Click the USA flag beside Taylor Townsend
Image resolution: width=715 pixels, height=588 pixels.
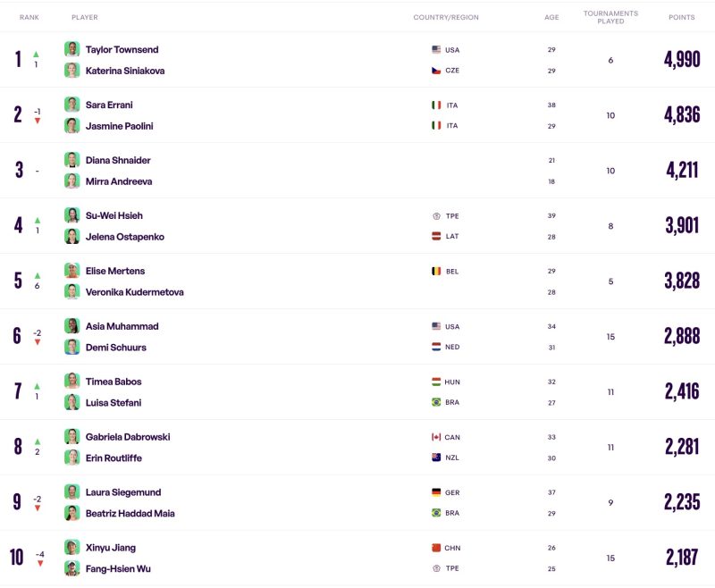click(436, 50)
